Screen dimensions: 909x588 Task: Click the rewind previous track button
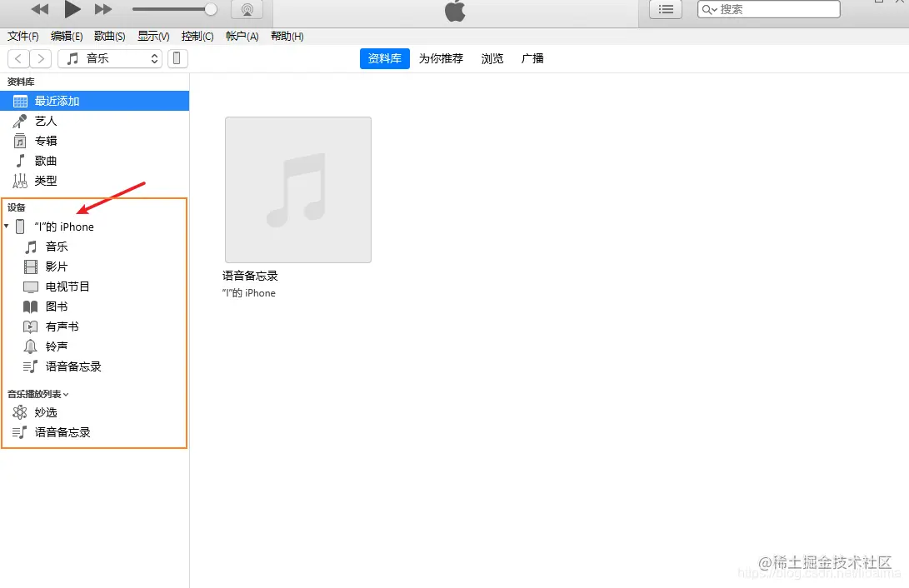[40, 8]
